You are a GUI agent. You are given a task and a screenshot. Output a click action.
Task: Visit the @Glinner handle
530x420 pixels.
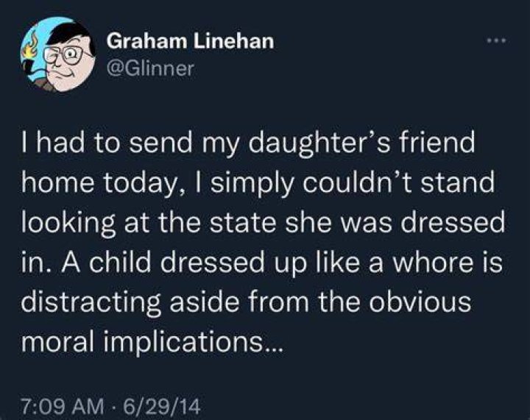[x=150, y=68]
